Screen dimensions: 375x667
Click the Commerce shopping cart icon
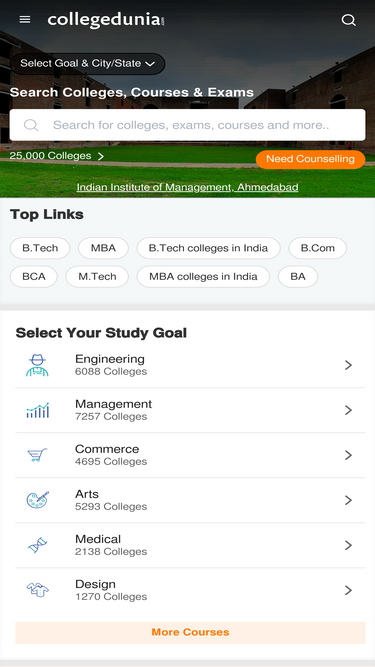[x=37, y=455]
